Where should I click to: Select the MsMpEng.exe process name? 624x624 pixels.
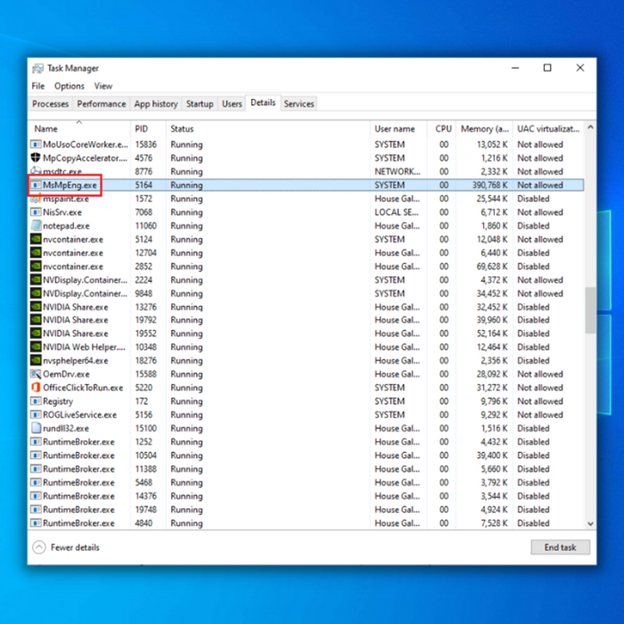point(70,185)
